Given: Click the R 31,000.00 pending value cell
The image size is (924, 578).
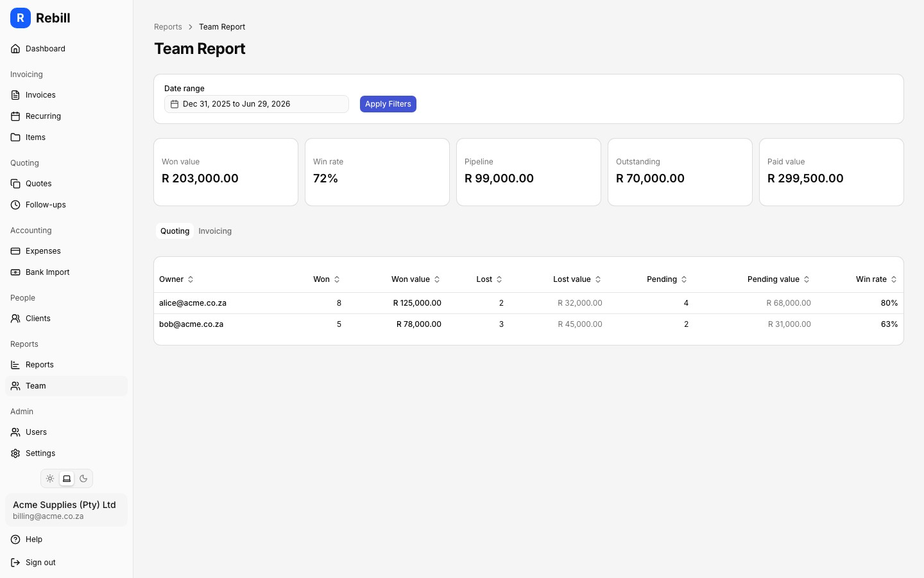Looking at the screenshot, I should pos(789,324).
